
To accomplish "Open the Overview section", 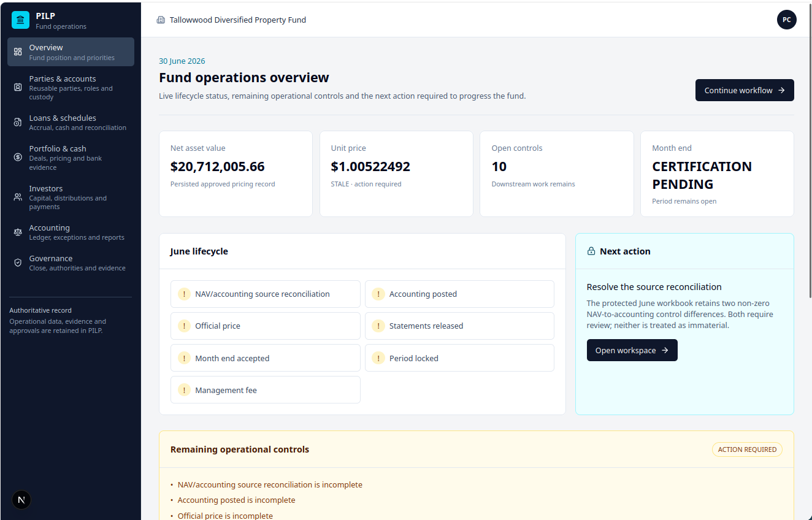I will pyautogui.click(x=71, y=52).
